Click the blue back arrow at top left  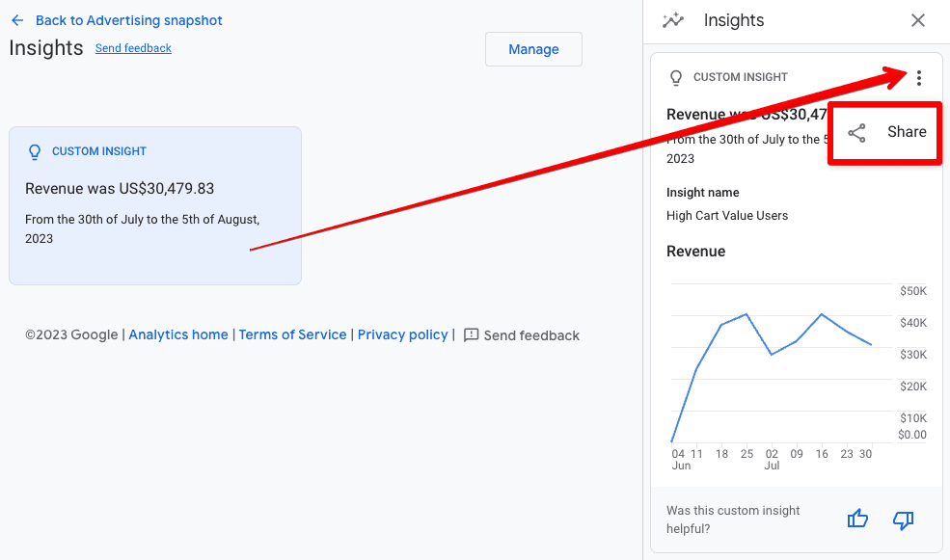pyautogui.click(x=17, y=19)
